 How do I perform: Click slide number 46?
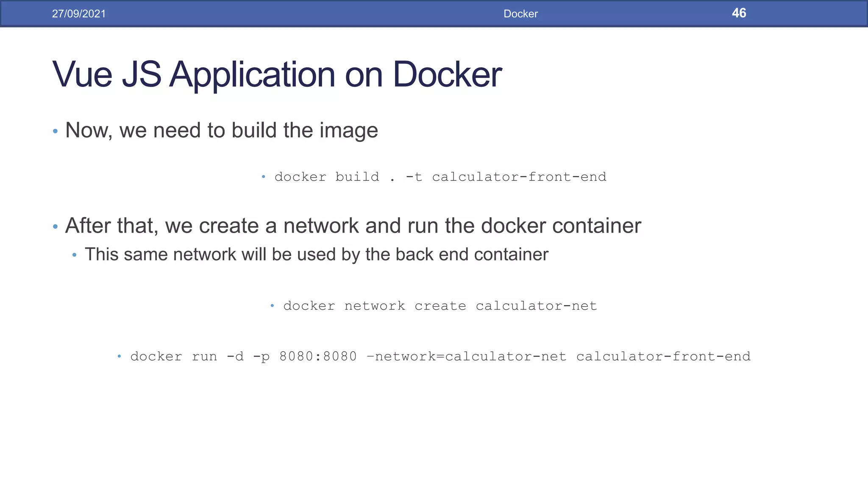pyautogui.click(x=739, y=13)
